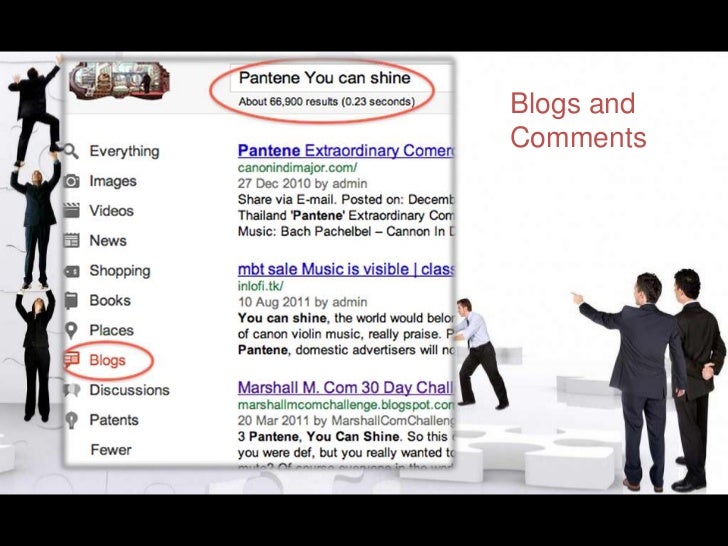Switch to Patents results
Viewport: 728px width, 546px height.
tap(114, 420)
